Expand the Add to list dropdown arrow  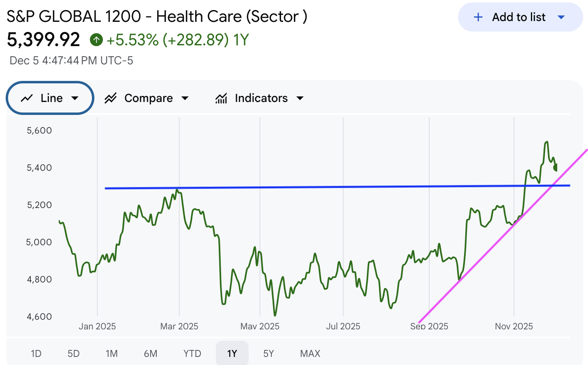point(561,17)
